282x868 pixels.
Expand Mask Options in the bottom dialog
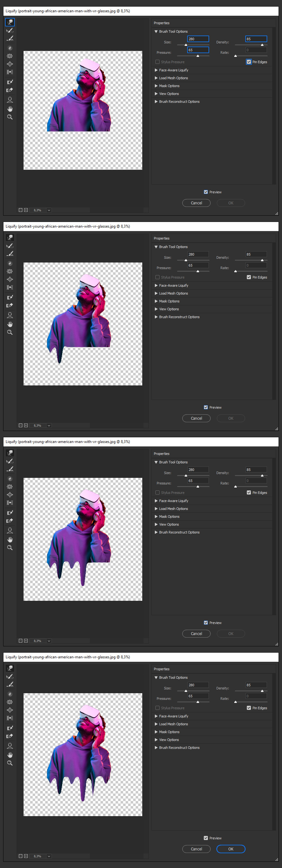156,732
